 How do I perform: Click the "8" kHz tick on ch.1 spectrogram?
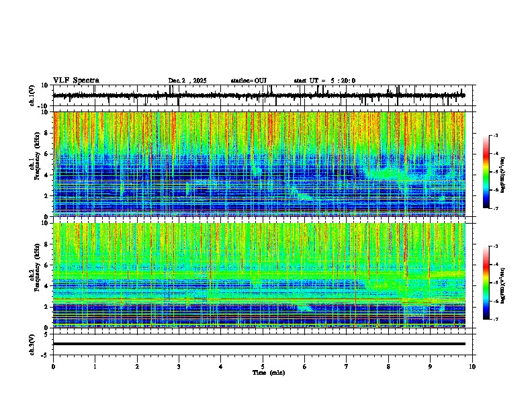click(47, 133)
